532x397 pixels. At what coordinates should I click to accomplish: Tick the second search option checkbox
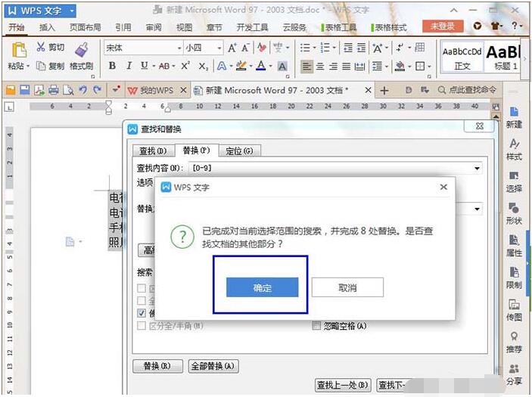(142, 301)
